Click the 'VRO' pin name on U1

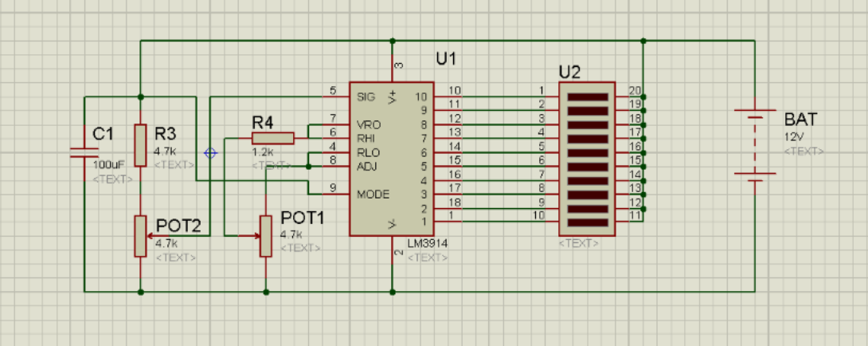369,124
